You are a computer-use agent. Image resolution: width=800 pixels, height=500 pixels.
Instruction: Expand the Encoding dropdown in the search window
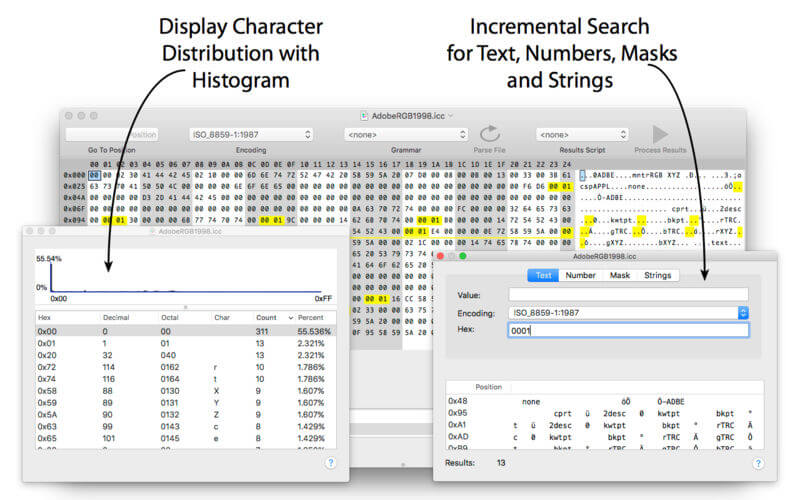point(743,313)
